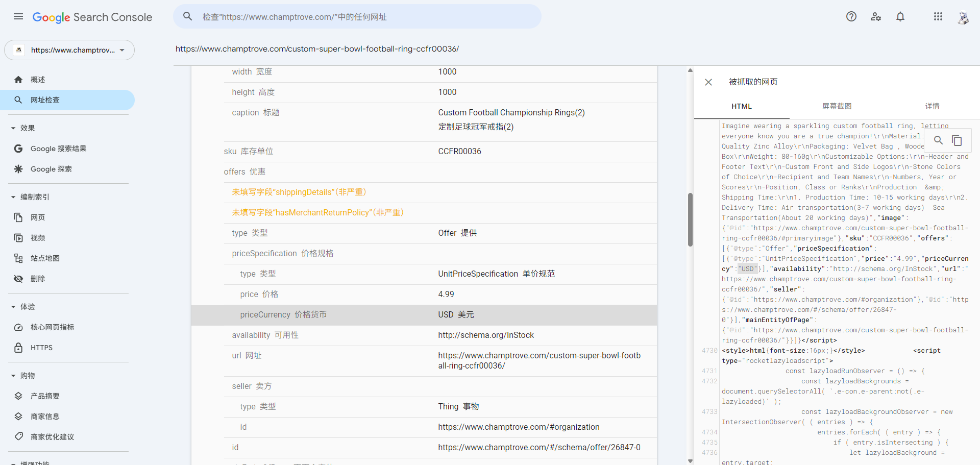The image size is (980, 465).
Task: Close the 被抓取的网页 panel
Action: [x=708, y=82]
